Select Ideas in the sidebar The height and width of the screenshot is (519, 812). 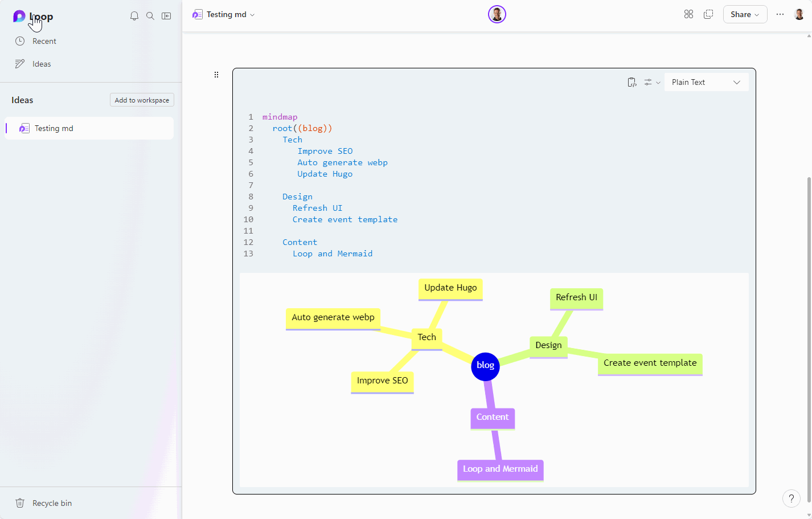click(x=42, y=64)
